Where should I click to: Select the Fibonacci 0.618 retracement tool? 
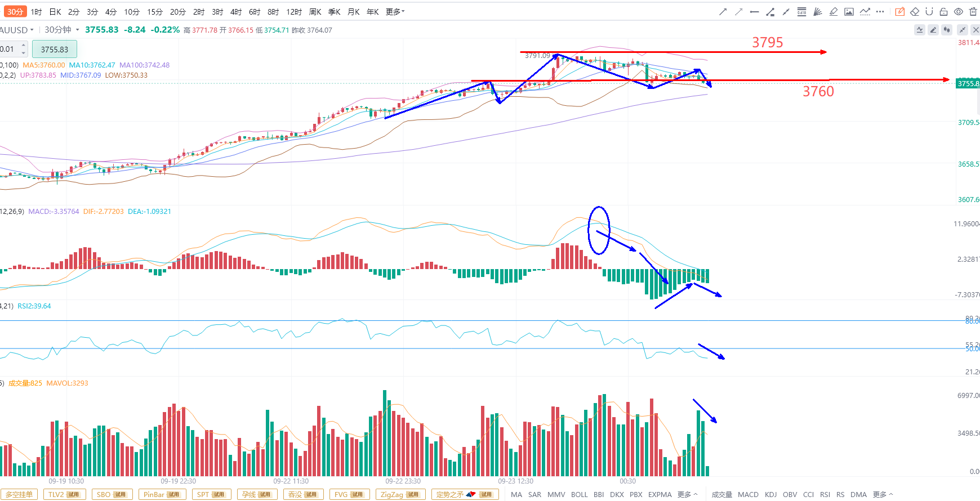point(801,12)
